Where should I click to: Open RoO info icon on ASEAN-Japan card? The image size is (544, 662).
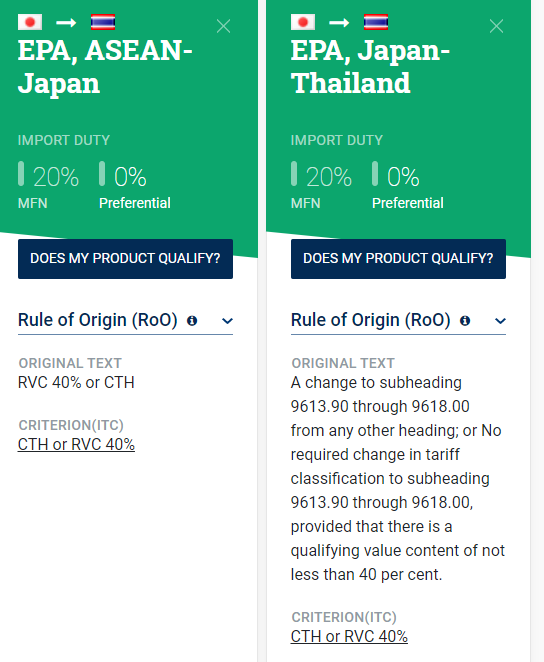(192, 321)
